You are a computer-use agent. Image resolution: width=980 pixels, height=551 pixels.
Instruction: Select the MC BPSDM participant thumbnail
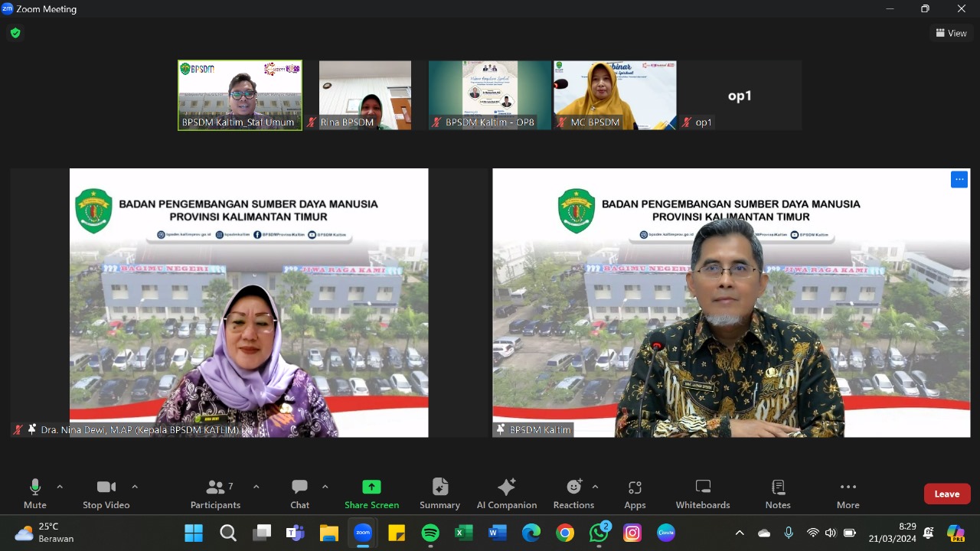[x=615, y=95]
